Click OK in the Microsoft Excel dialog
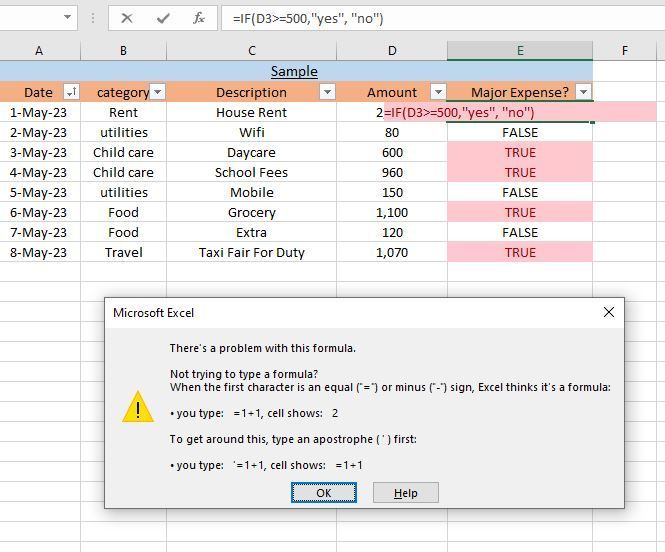This screenshot has width=665, height=552. coord(324,493)
